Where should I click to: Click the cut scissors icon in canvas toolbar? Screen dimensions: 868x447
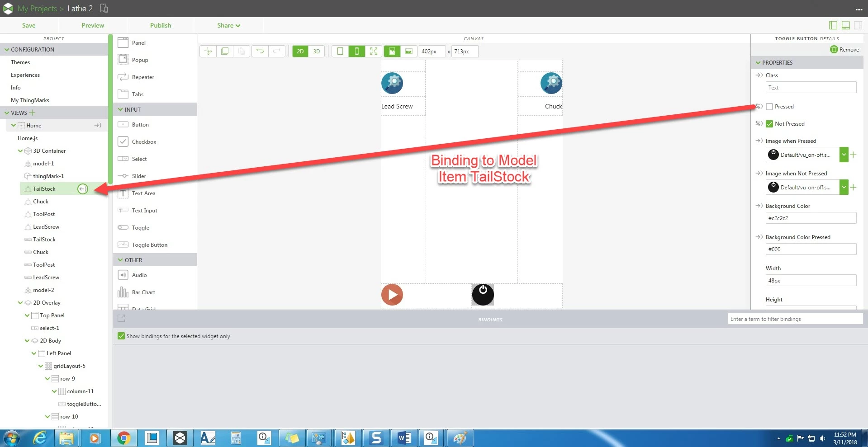tap(208, 52)
